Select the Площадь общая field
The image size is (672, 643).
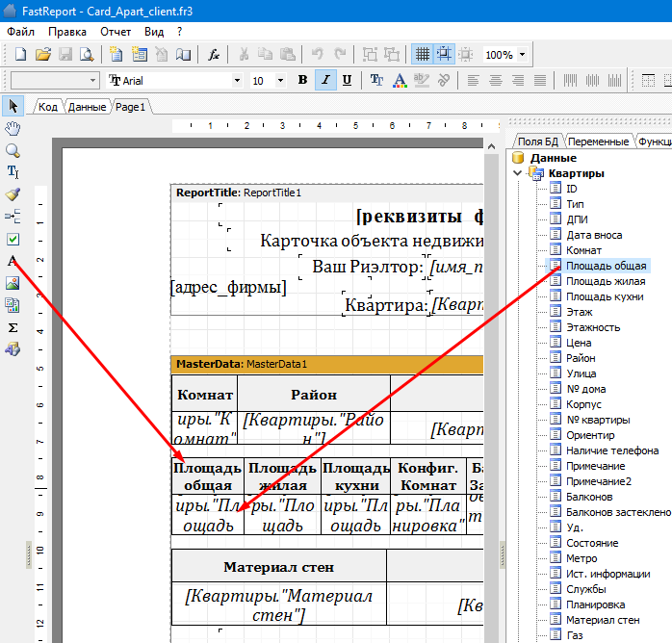[x=606, y=266]
